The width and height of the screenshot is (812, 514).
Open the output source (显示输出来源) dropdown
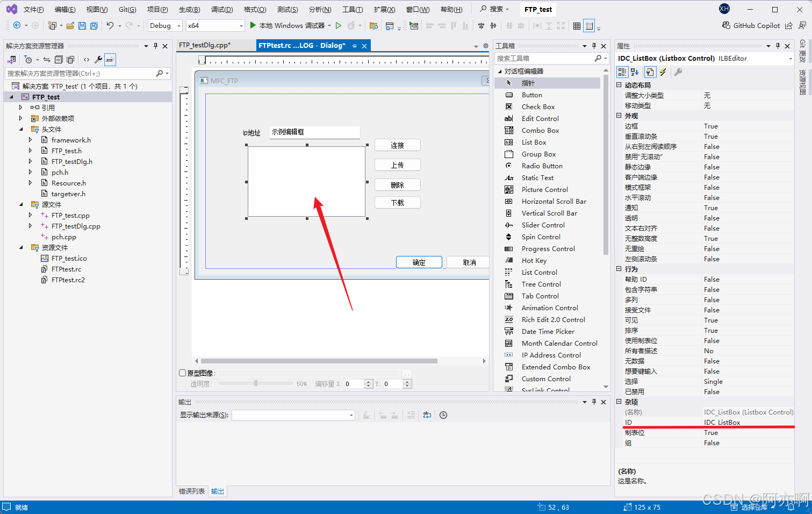click(351, 415)
